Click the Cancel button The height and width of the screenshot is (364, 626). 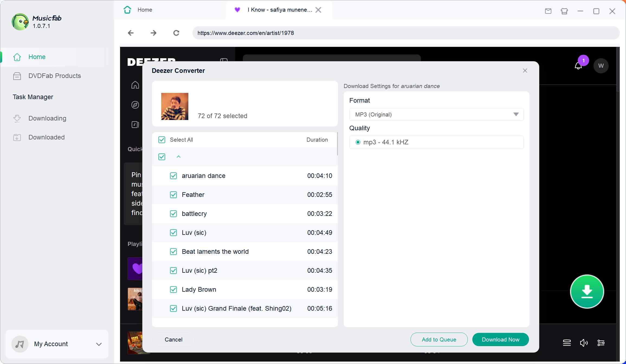[173, 340]
